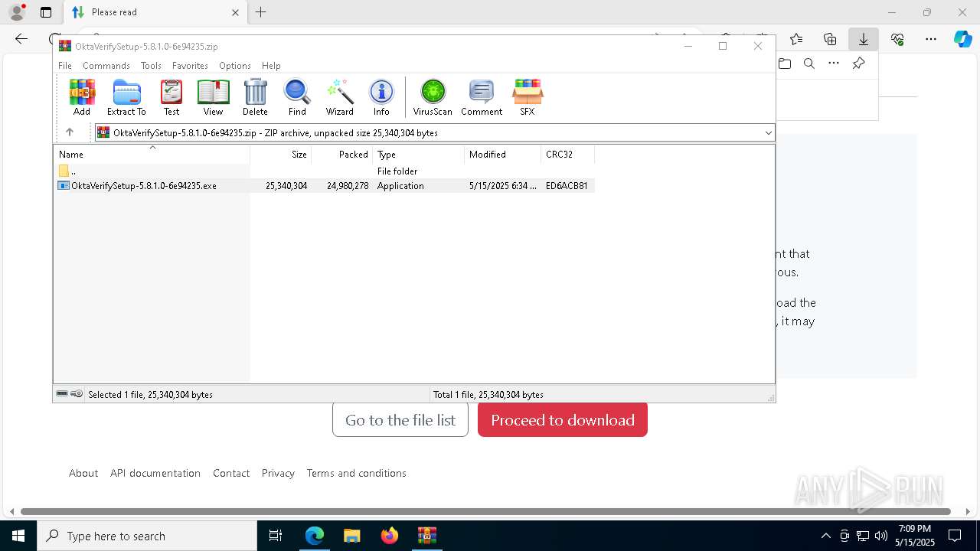Click the Delete trash can icon
980x551 pixels.
click(255, 97)
